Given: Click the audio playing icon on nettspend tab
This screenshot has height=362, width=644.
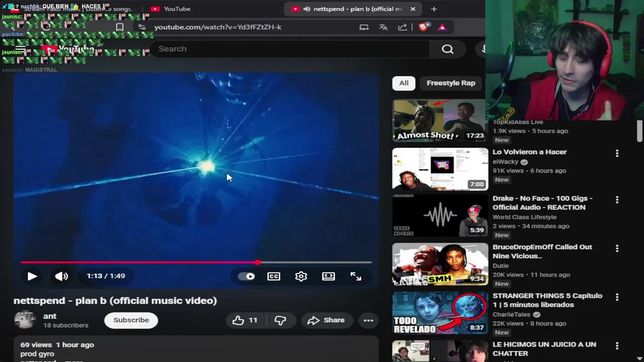Looking at the screenshot, I should click(306, 9).
